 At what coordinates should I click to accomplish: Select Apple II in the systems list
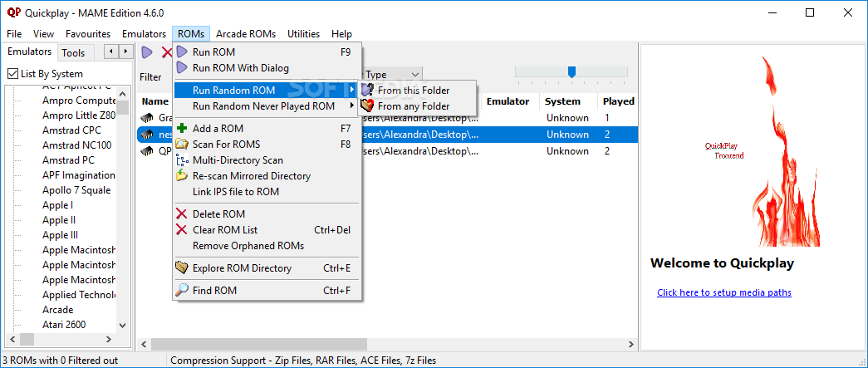(59, 219)
